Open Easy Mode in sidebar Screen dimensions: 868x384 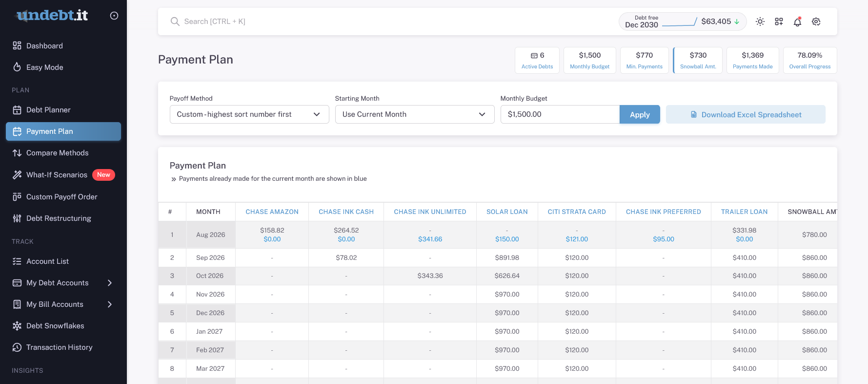point(63,67)
